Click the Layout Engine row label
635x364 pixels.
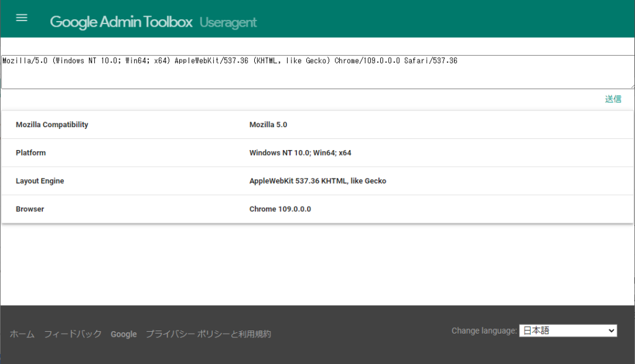(40, 180)
